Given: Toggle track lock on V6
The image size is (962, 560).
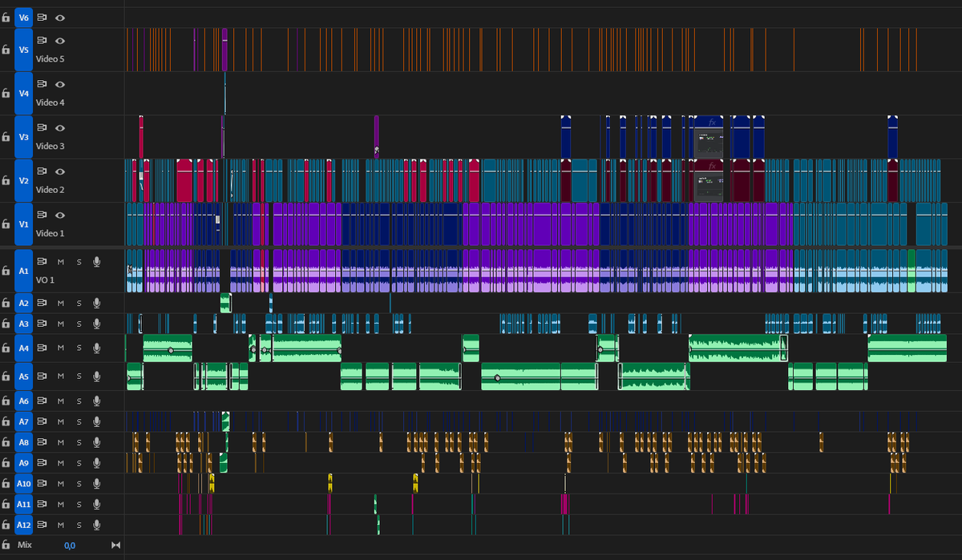Looking at the screenshot, I should pos(6,17).
